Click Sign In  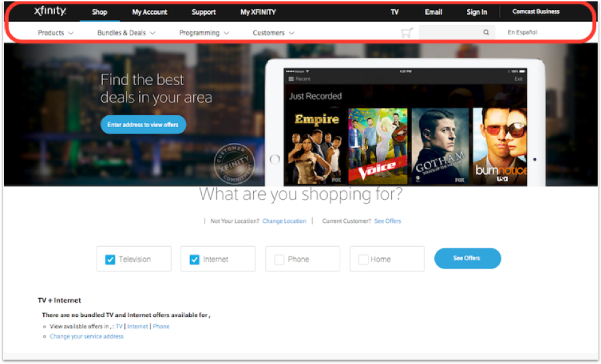477,12
